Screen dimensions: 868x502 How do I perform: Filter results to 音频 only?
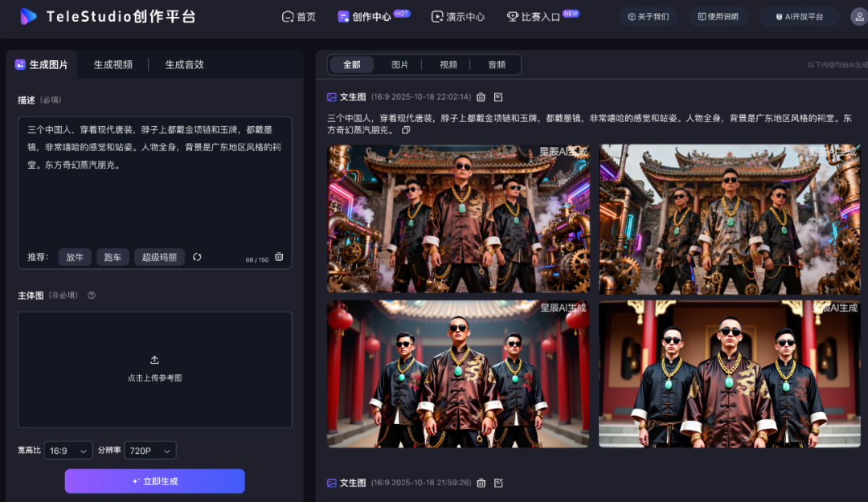497,64
